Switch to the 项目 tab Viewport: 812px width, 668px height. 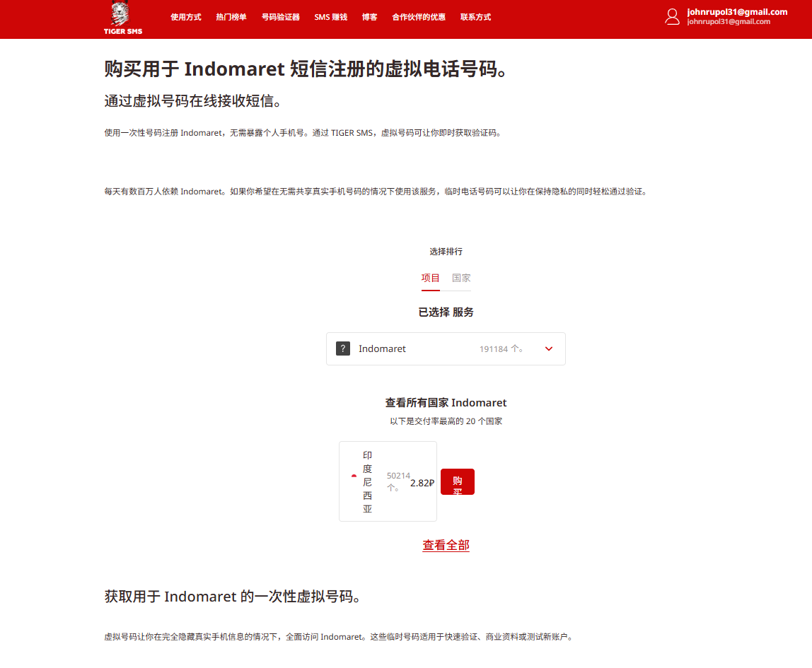point(430,279)
